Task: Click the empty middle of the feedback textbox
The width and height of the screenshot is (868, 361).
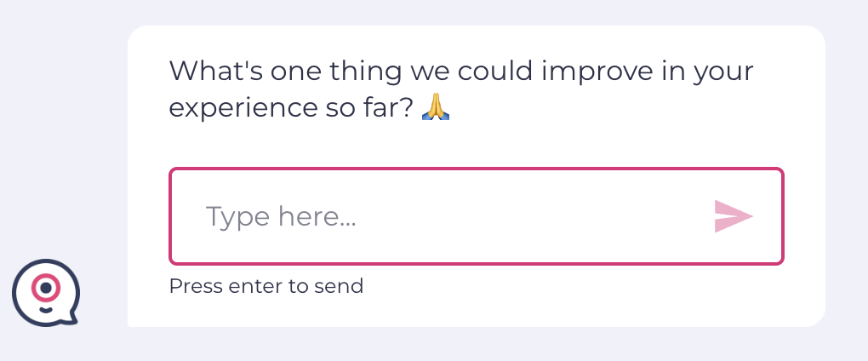Action: (x=511, y=216)
